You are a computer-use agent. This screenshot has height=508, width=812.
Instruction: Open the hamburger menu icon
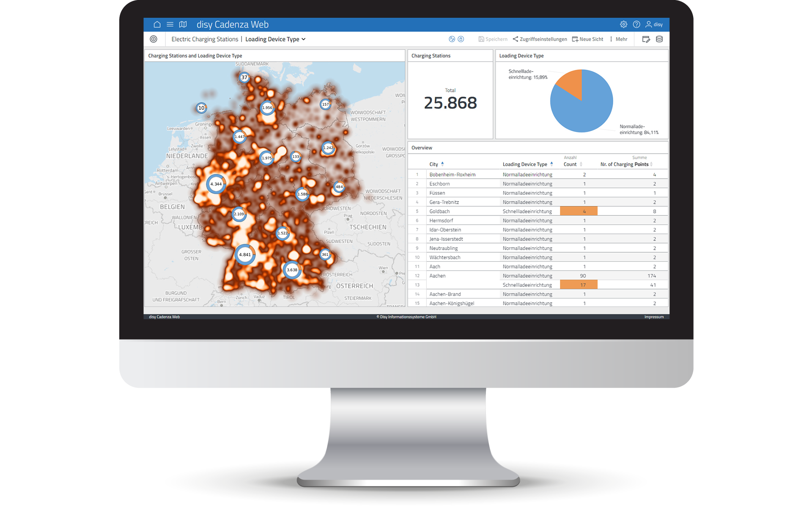(171, 24)
